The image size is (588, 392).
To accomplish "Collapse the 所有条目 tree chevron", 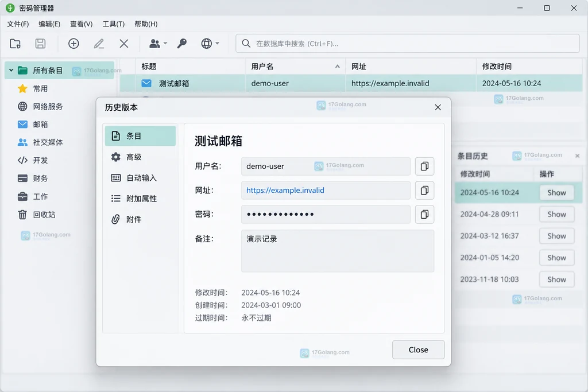I will click(x=11, y=70).
